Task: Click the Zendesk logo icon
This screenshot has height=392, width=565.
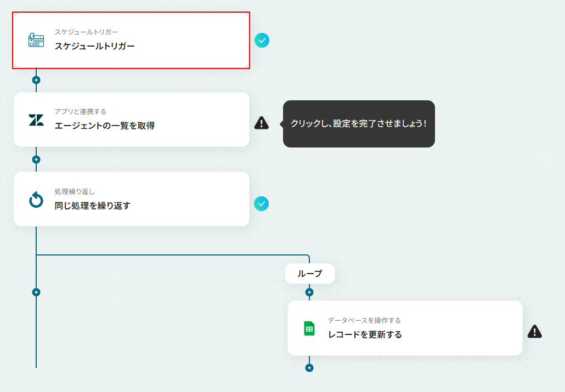Action: (x=36, y=120)
